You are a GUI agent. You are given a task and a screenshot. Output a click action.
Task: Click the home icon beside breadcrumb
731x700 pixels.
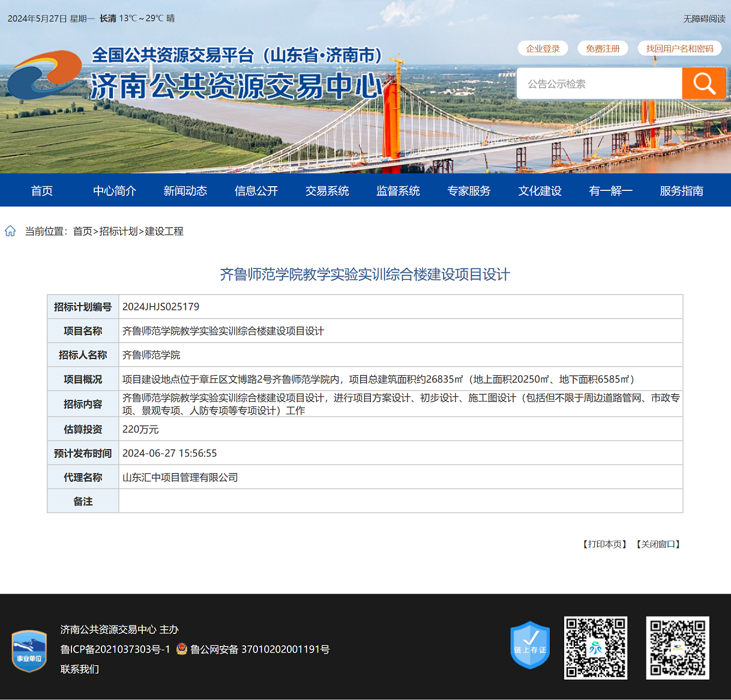[10, 231]
